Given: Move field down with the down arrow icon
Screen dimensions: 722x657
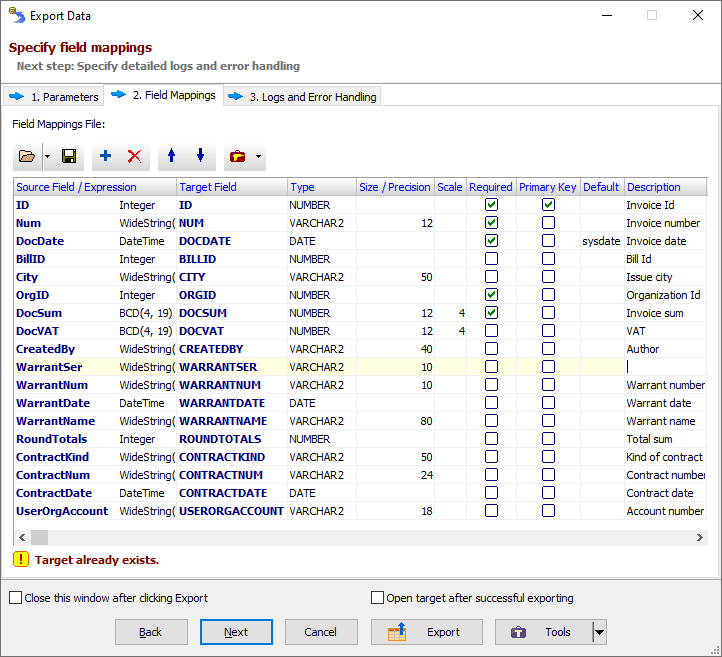Looking at the screenshot, I should pos(200,157).
